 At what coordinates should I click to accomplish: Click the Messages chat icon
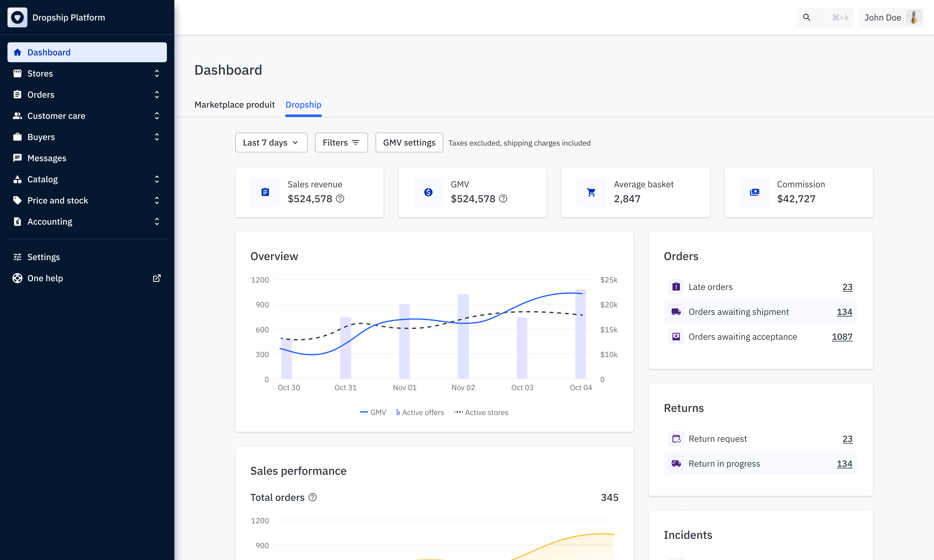click(17, 158)
